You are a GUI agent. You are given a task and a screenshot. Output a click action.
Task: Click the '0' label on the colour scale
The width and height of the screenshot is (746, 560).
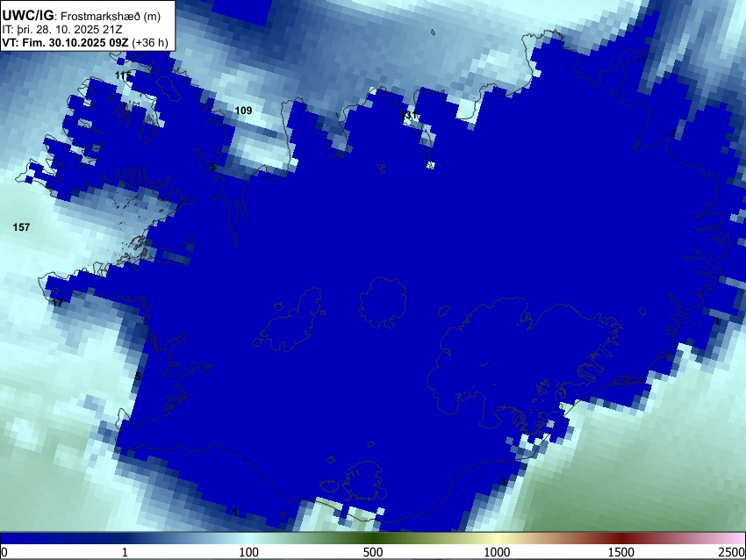click(4, 552)
